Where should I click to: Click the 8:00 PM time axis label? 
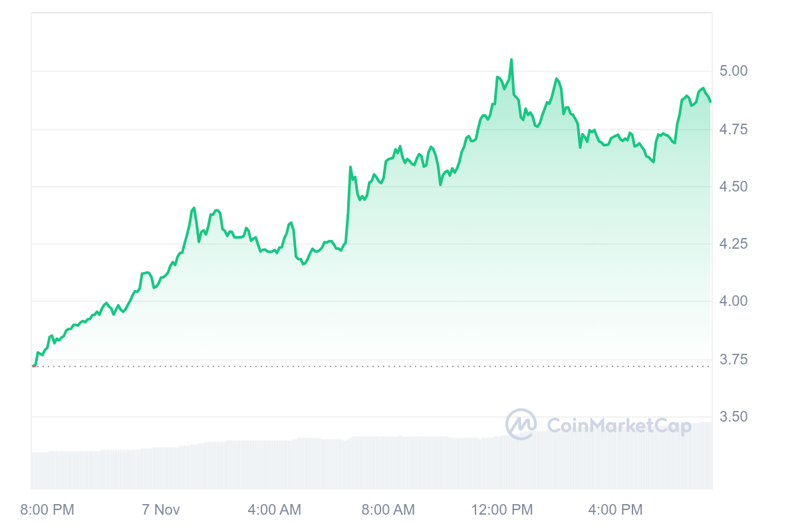(47, 510)
